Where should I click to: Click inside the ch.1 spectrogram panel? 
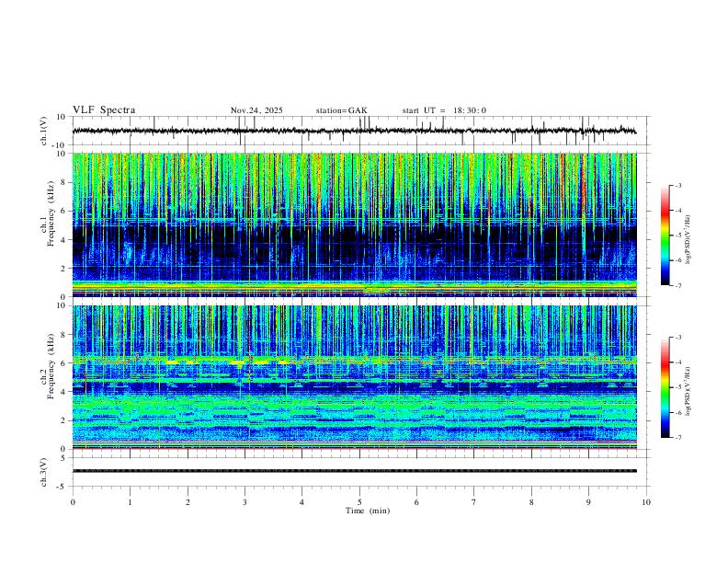coord(354,224)
